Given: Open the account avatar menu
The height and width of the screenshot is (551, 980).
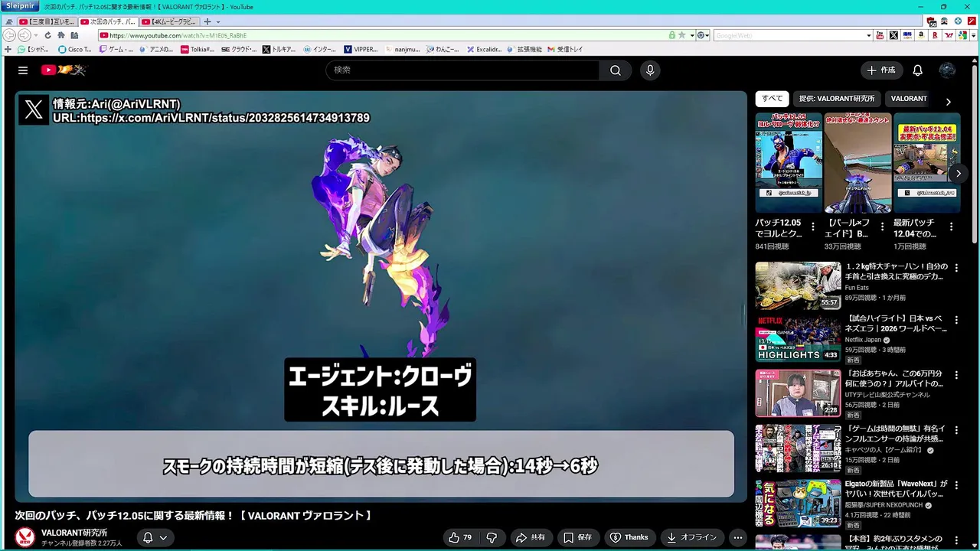Looking at the screenshot, I should pos(947,70).
